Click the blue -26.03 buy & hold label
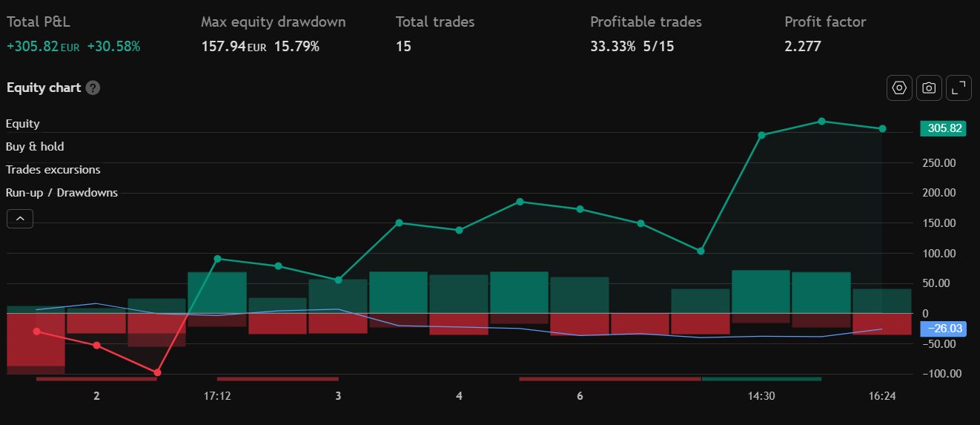Screen dimensions: 980x425 (x=944, y=328)
